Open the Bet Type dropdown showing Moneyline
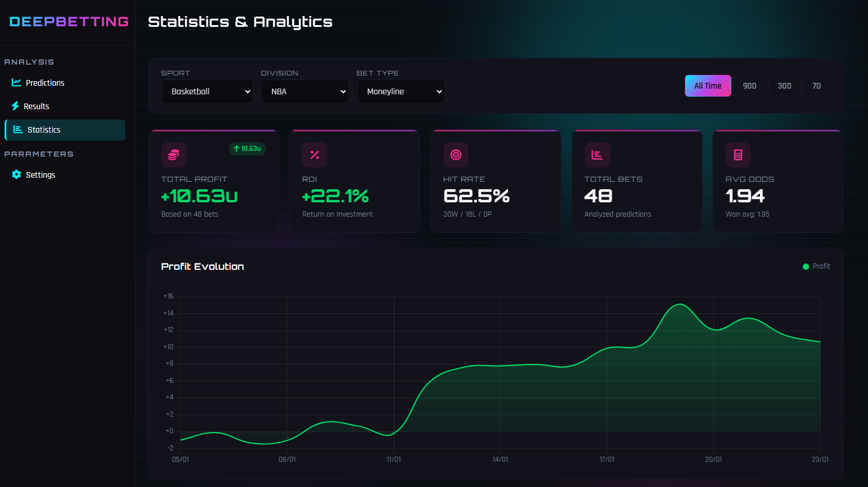 [401, 91]
